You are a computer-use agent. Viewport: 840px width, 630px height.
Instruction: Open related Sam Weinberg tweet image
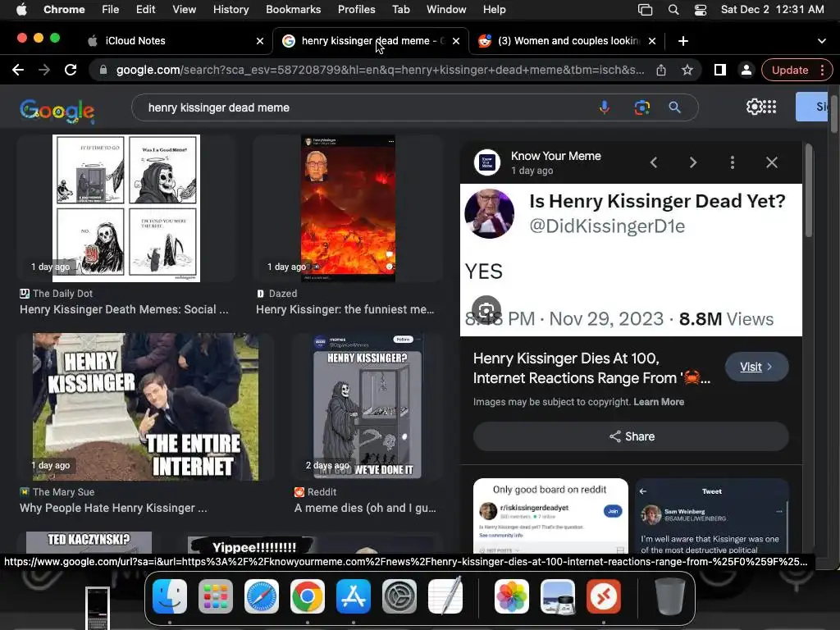[712, 516]
